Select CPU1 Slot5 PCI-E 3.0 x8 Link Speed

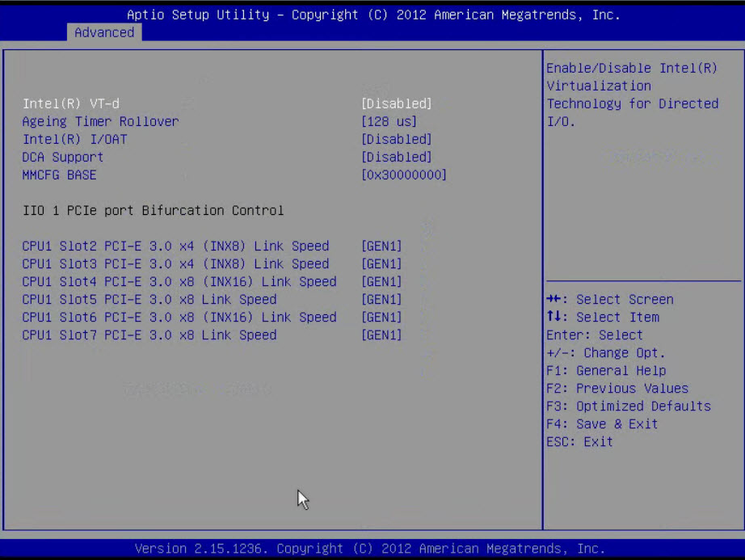coord(149,299)
